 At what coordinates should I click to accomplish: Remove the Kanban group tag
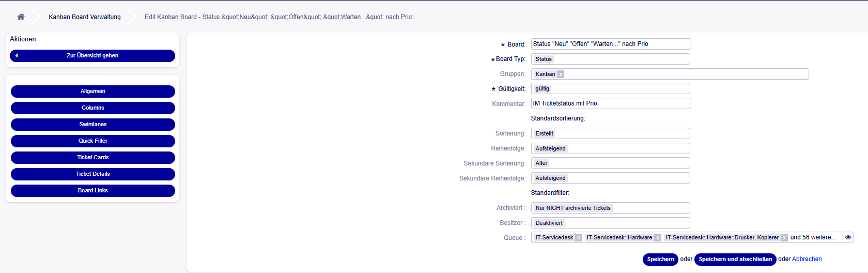pyautogui.click(x=561, y=74)
